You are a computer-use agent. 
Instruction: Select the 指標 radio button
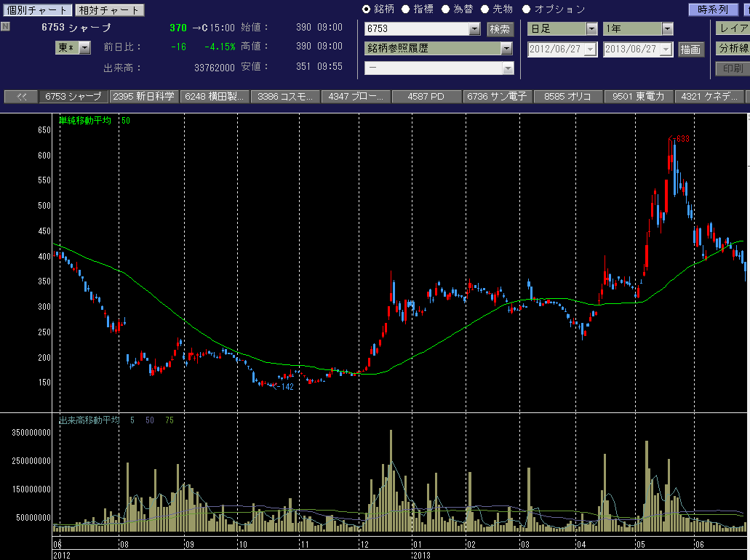(406, 9)
